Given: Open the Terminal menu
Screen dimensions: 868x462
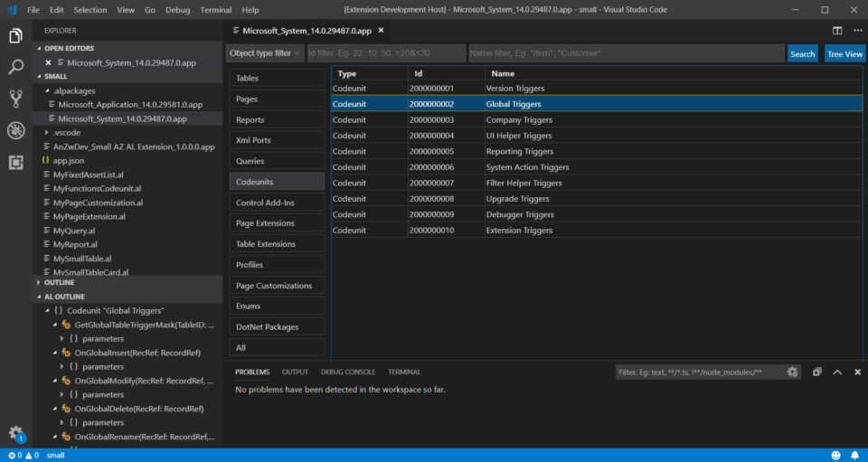Looking at the screenshot, I should (x=216, y=10).
